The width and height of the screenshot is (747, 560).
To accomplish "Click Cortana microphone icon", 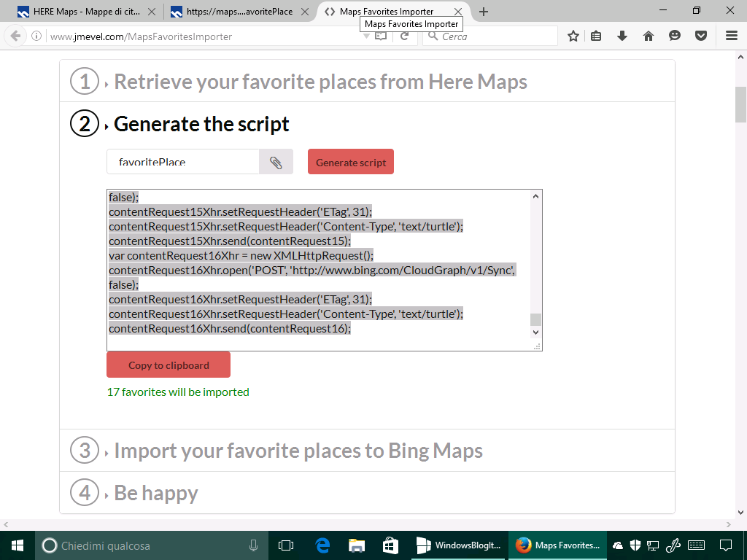I will coord(253,545).
